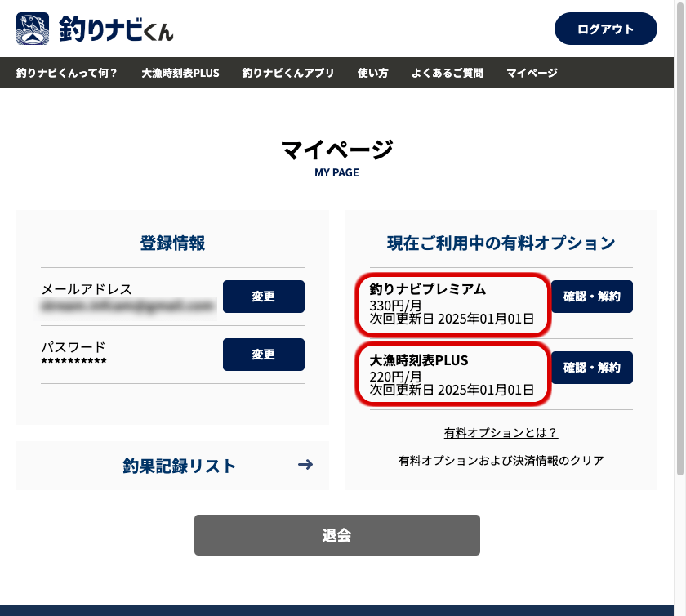Screen dimensions: 686x616
Task: Click 変更 button for パスワード
Action: pos(263,355)
